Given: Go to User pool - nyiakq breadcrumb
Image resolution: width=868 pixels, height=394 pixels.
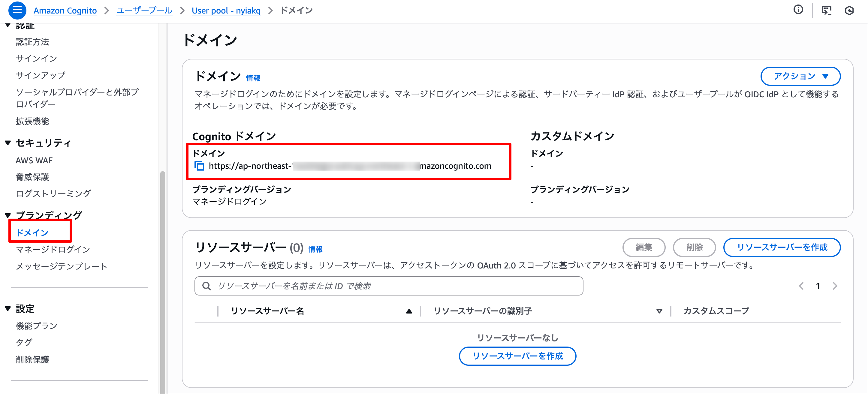Looking at the screenshot, I should (x=226, y=11).
